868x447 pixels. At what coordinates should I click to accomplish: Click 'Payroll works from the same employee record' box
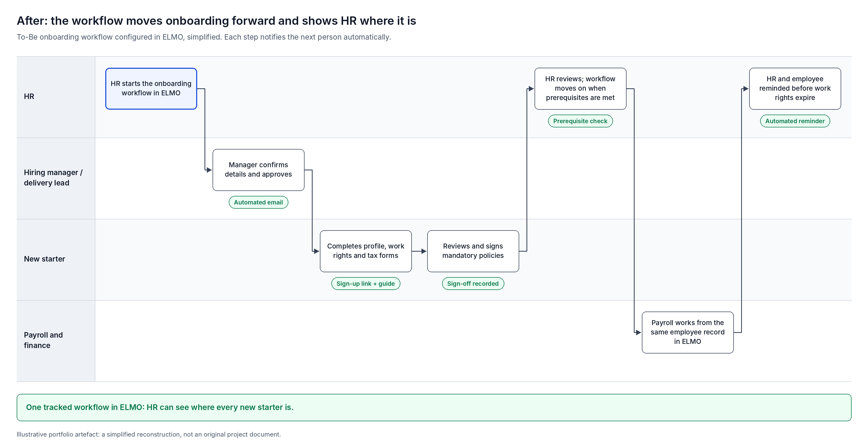click(687, 332)
